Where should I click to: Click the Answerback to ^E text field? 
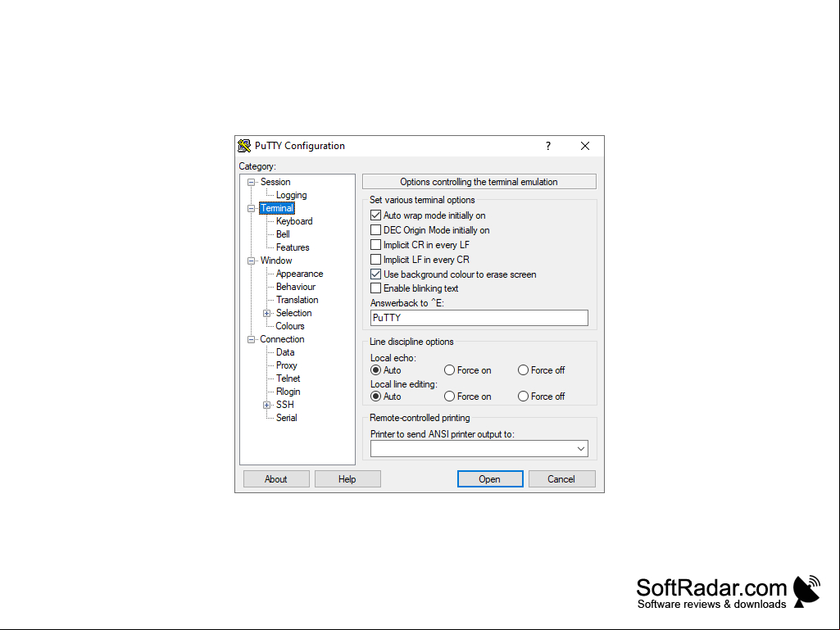479,318
